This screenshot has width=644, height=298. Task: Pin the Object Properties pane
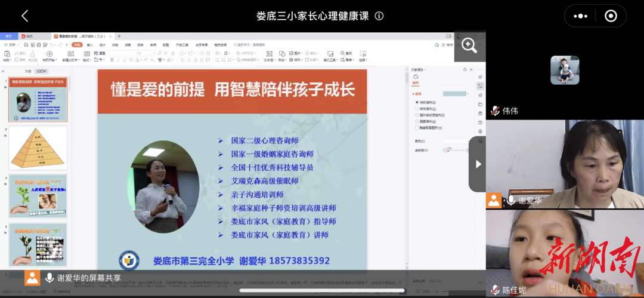(x=465, y=69)
